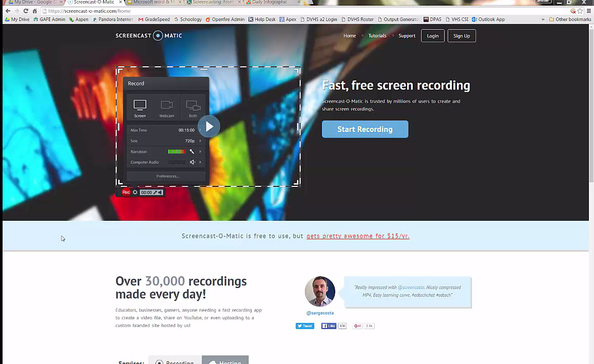Open the Schoology bookmark

click(188, 20)
